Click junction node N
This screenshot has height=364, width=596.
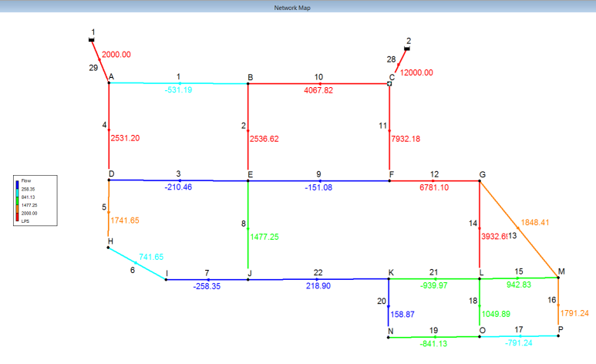click(389, 337)
